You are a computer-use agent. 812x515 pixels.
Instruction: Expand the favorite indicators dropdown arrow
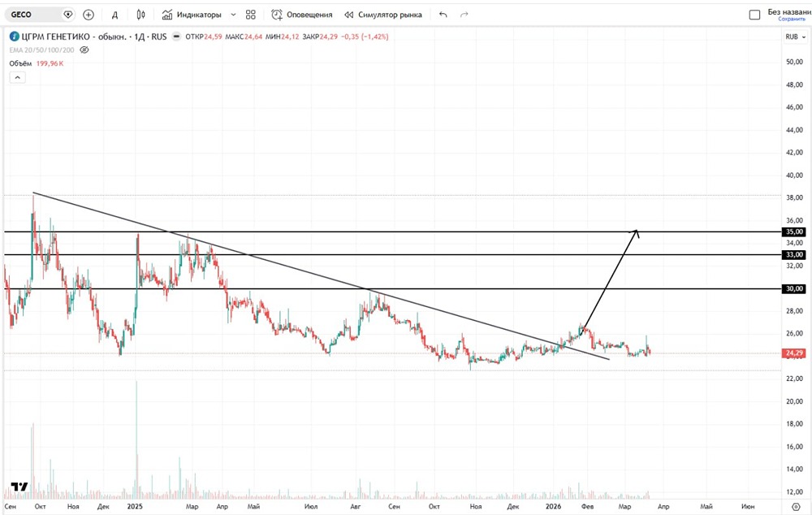(x=234, y=15)
